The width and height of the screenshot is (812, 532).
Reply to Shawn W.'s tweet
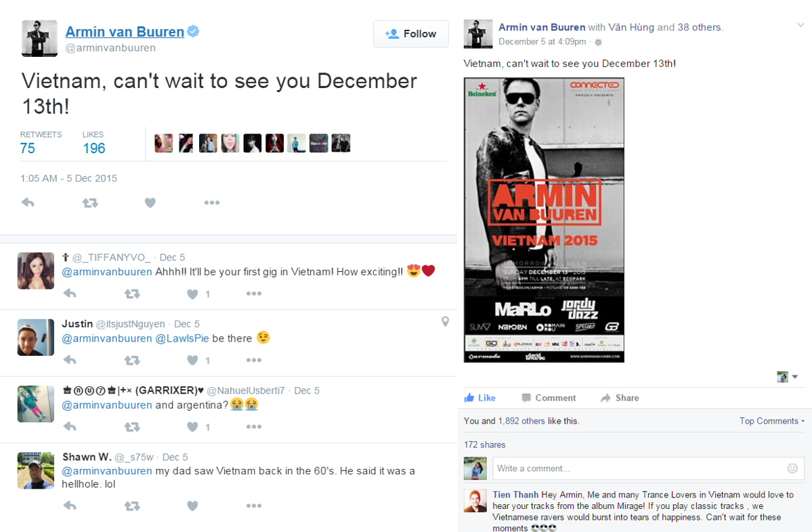tap(70, 506)
